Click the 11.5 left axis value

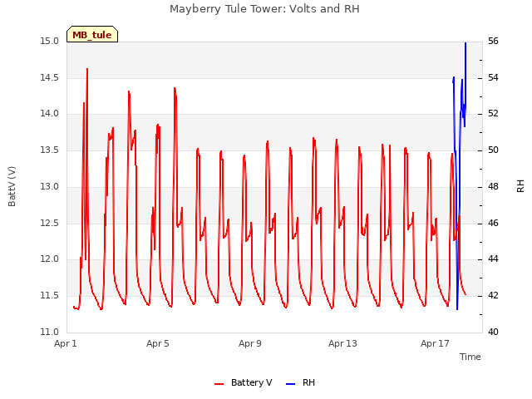[x=50, y=296]
